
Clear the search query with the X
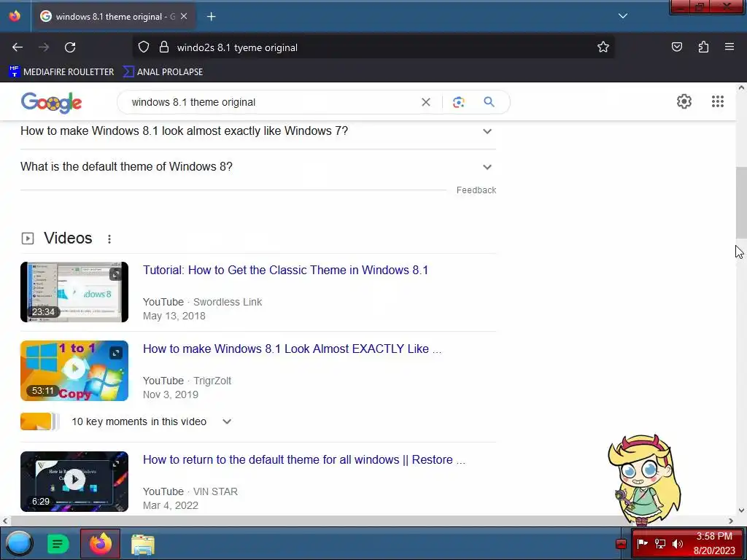click(426, 102)
